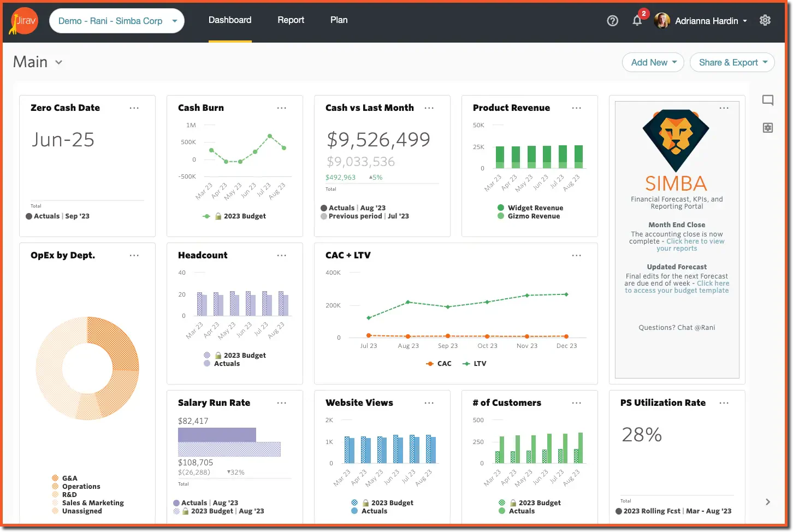
Task: Toggle Headcount Actuals legend series
Action: [222, 364]
